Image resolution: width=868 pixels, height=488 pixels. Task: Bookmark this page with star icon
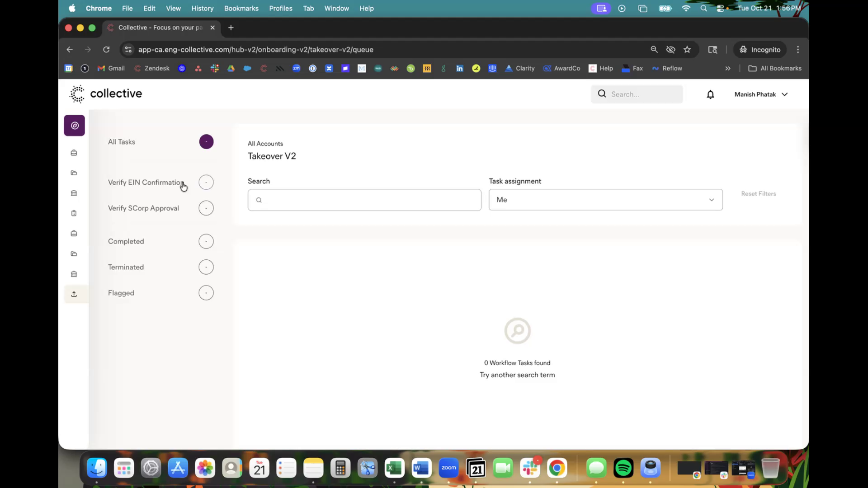687,50
